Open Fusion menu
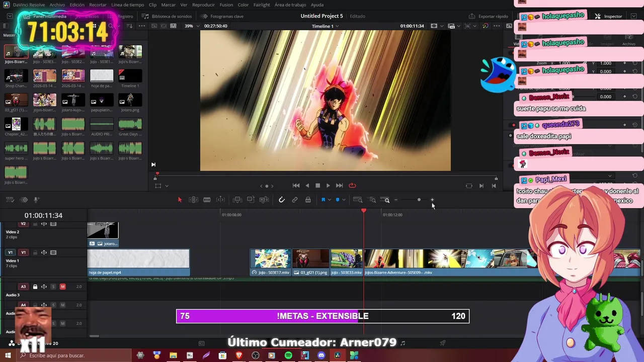This screenshot has height=362, width=644. 226,5
